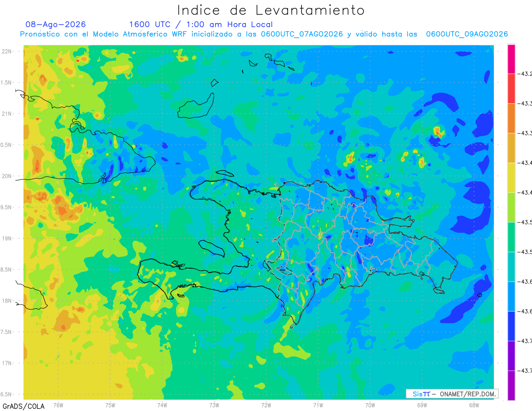
Task: Click the 0600UTC_07AGO2026 initialization timestamp
Action: click(302, 34)
